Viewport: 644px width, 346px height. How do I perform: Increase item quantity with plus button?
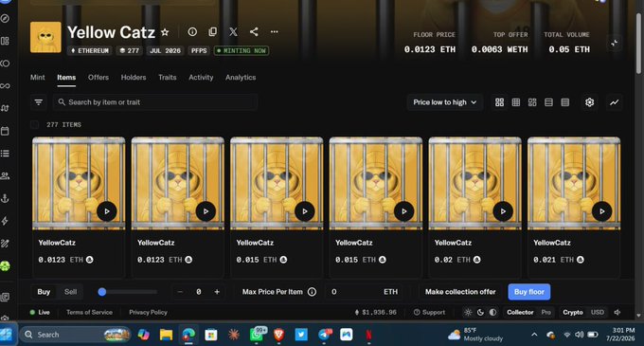217,292
